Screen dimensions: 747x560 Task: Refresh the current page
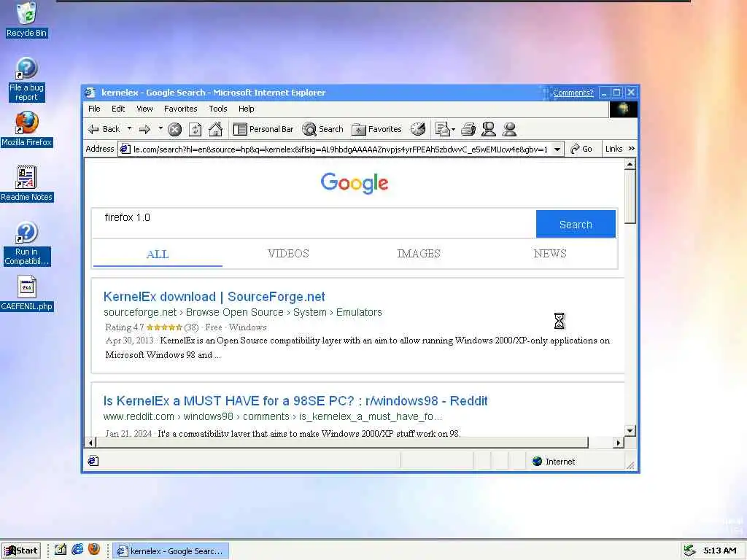coord(196,129)
